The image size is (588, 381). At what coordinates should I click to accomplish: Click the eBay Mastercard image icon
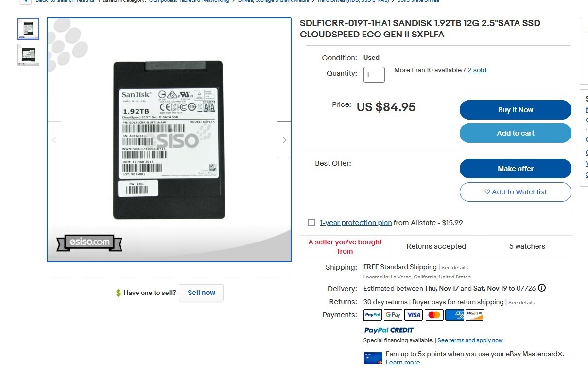(x=373, y=358)
